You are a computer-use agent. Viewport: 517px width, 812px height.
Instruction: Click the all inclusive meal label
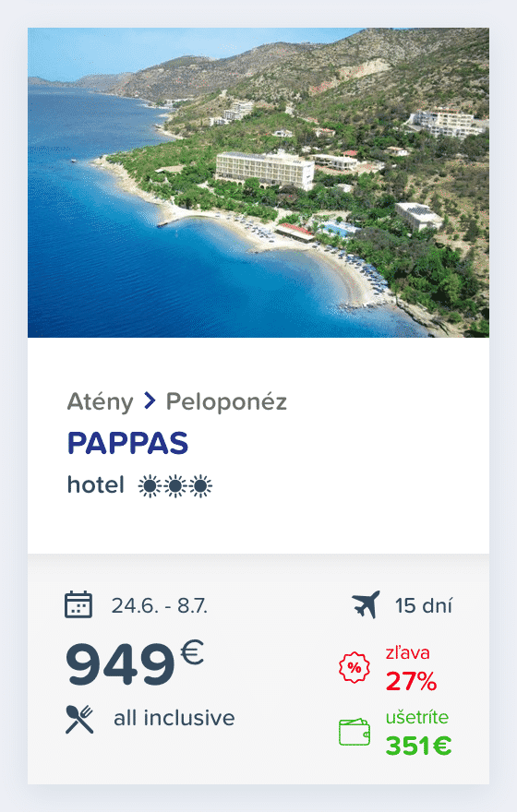coord(174,718)
